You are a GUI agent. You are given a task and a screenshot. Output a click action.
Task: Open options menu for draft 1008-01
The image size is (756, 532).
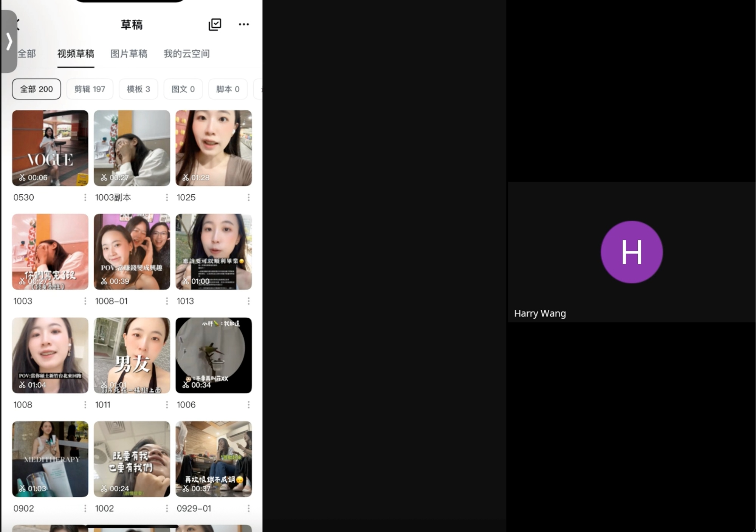[167, 301]
